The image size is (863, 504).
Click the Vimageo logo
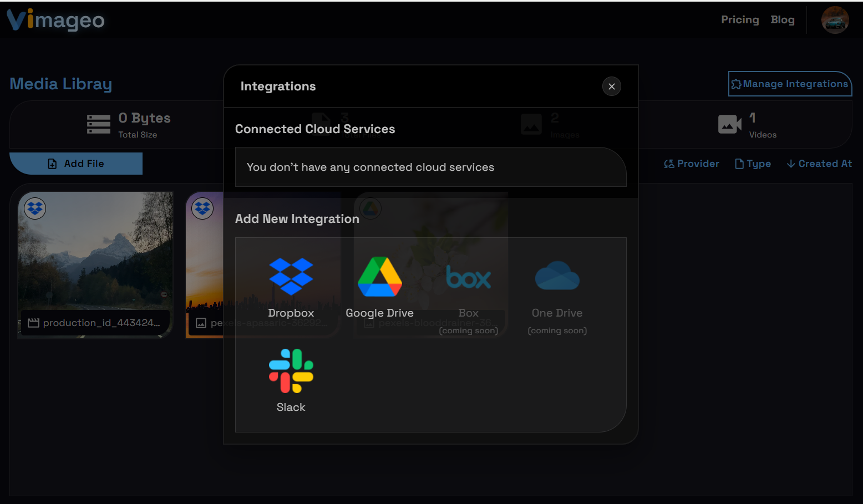55,20
